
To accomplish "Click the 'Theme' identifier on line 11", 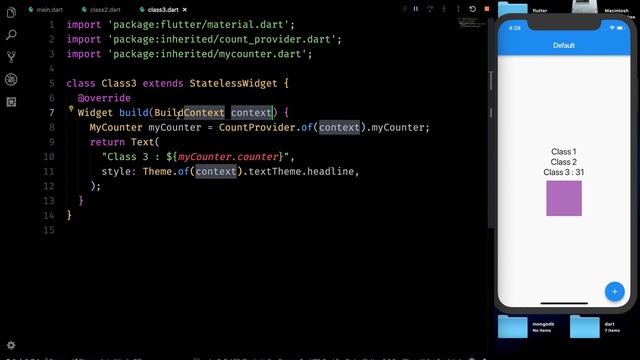I will (157, 172).
